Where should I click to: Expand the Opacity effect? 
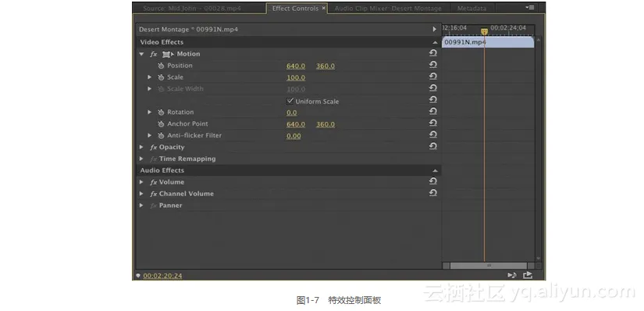[x=141, y=147]
